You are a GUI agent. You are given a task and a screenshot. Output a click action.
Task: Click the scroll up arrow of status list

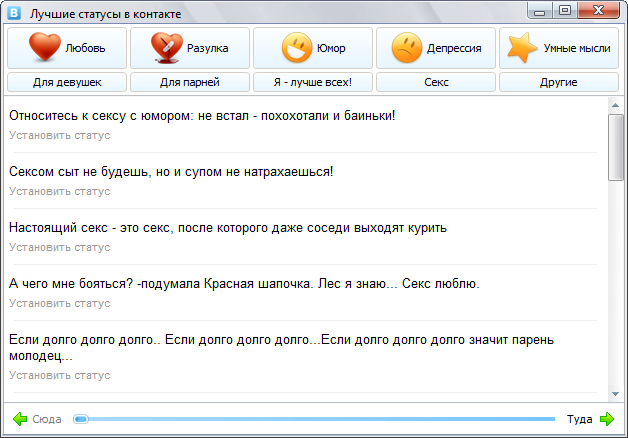coord(615,105)
